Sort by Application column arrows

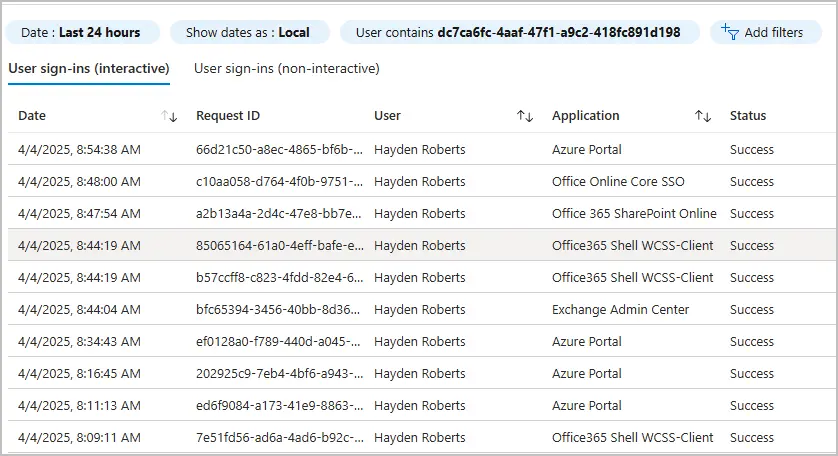pos(703,116)
